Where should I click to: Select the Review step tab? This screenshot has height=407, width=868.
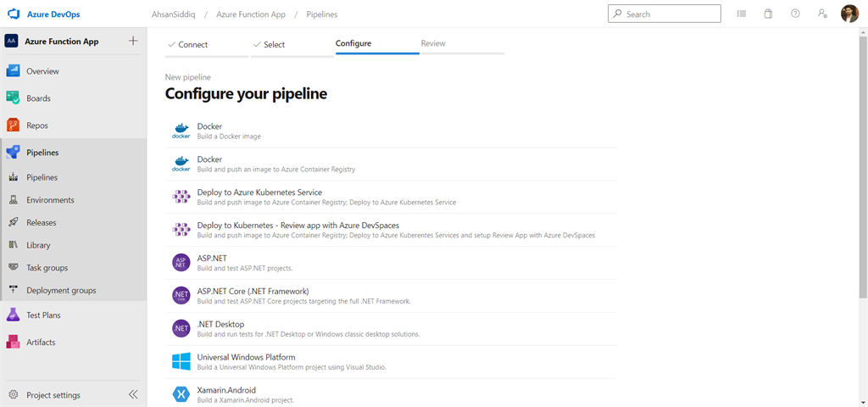(462, 44)
